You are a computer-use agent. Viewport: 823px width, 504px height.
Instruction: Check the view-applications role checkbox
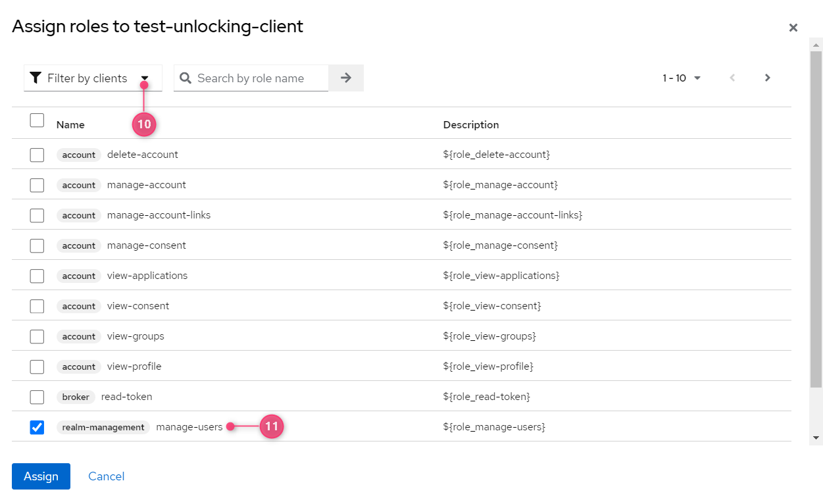click(x=37, y=276)
